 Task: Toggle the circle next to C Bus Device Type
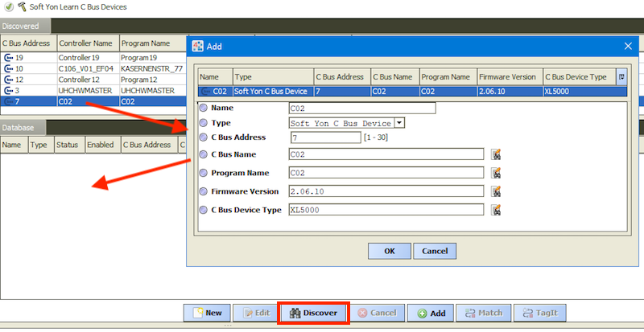(203, 210)
